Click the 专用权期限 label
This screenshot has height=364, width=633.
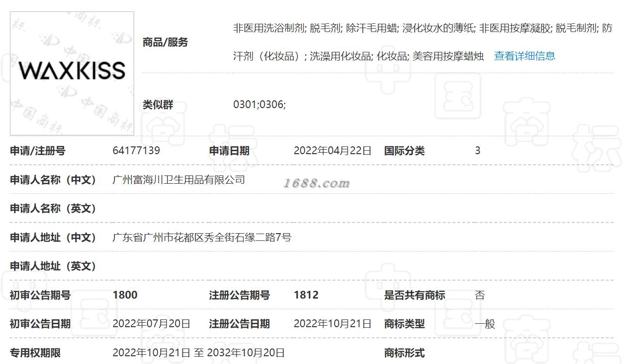point(35,353)
